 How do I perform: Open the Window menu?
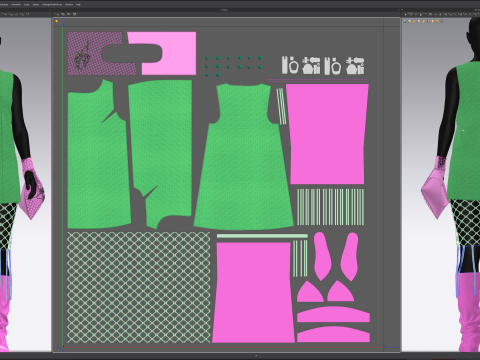coord(69,5)
